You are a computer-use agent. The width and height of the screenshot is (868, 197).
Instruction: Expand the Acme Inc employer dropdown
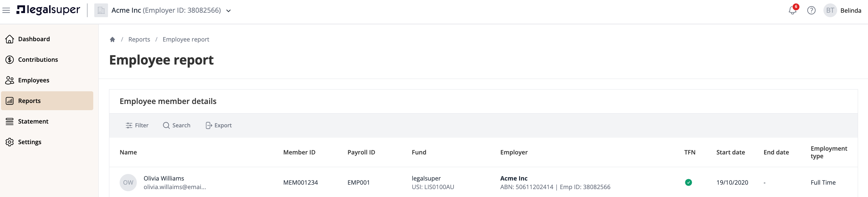pos(229,11)
